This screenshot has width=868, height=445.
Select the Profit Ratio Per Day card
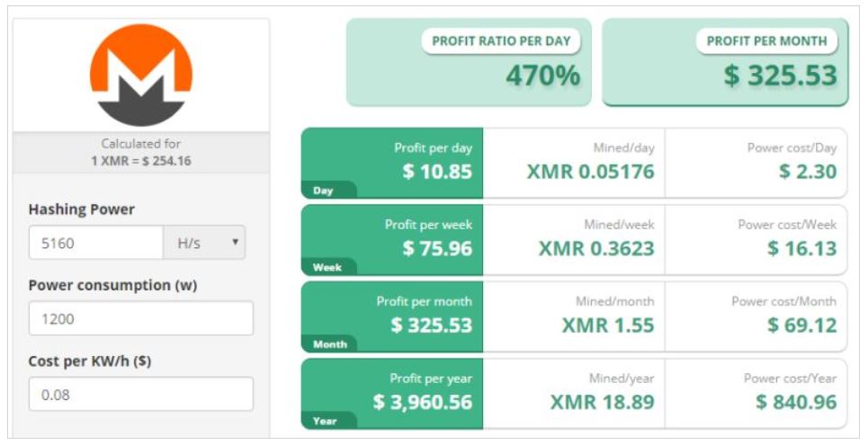click(x=469, y=62)
